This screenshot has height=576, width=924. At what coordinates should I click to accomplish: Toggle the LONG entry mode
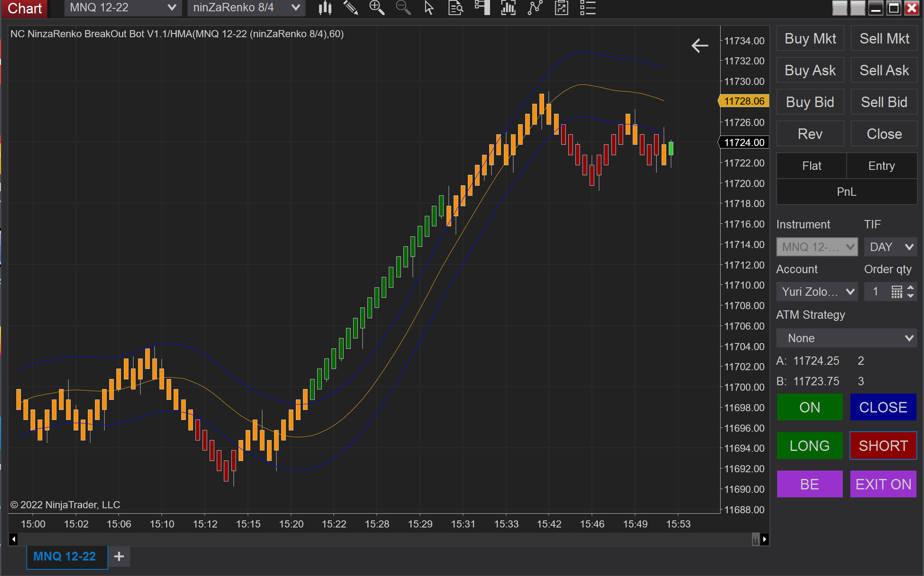point(809,445)
